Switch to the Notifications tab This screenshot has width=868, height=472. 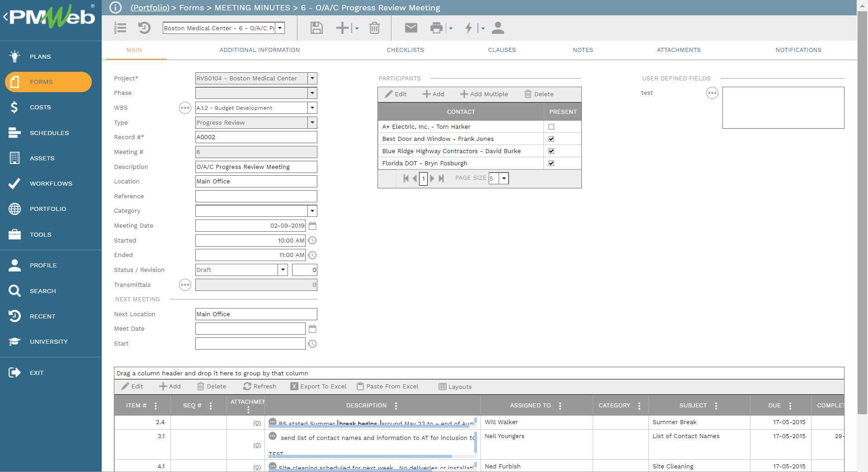pyautogui.click(x=798, y=50)
